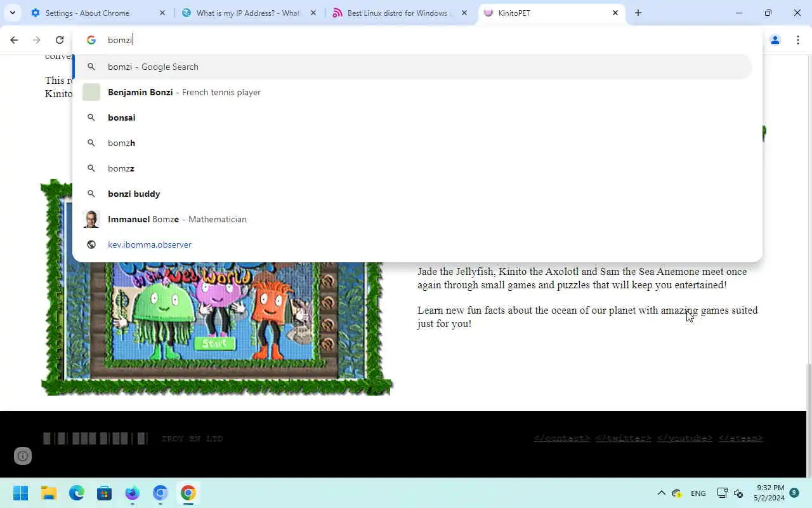Click globe icon beside kev.ibomma.observer

coord(91,244)
